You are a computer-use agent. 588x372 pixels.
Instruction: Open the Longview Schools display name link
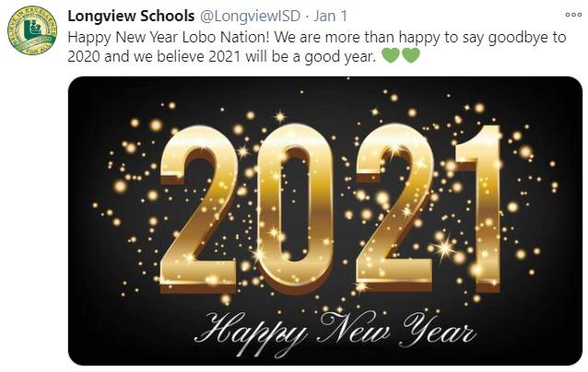[131, 16]
